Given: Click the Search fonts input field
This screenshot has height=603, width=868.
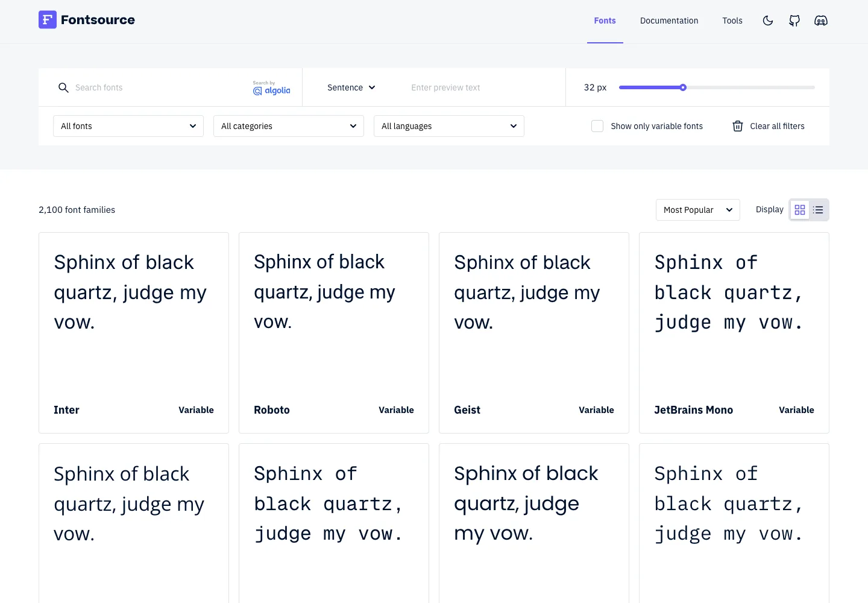Looking at the screenshot, I should tap(157, 88).
